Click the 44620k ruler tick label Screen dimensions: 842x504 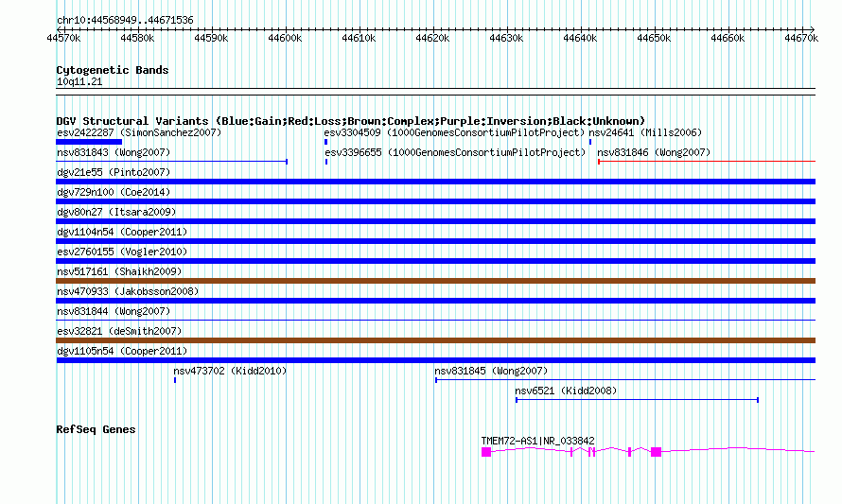(432, 39)
